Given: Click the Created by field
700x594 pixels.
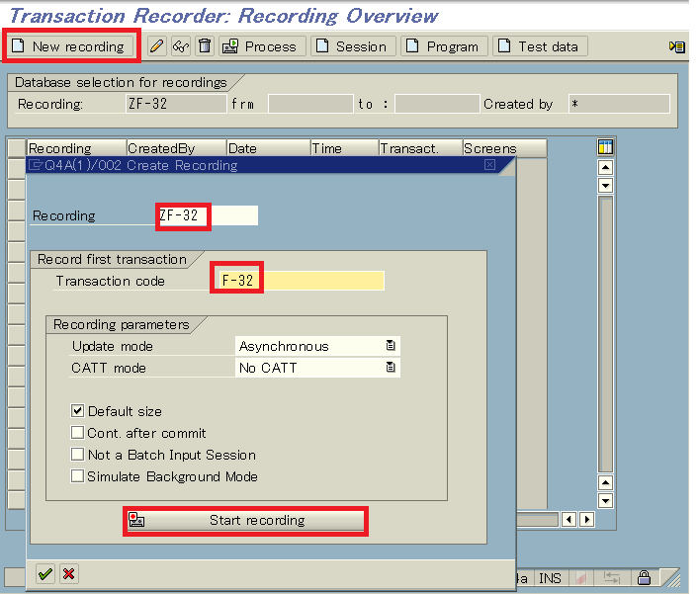Looking at the screenshot, I should [619, 104].
